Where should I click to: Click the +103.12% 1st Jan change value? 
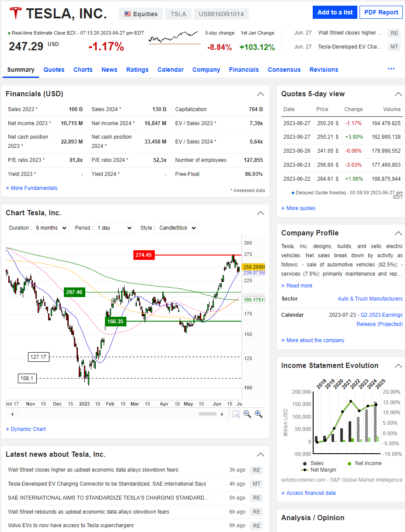tap(257, 47)
